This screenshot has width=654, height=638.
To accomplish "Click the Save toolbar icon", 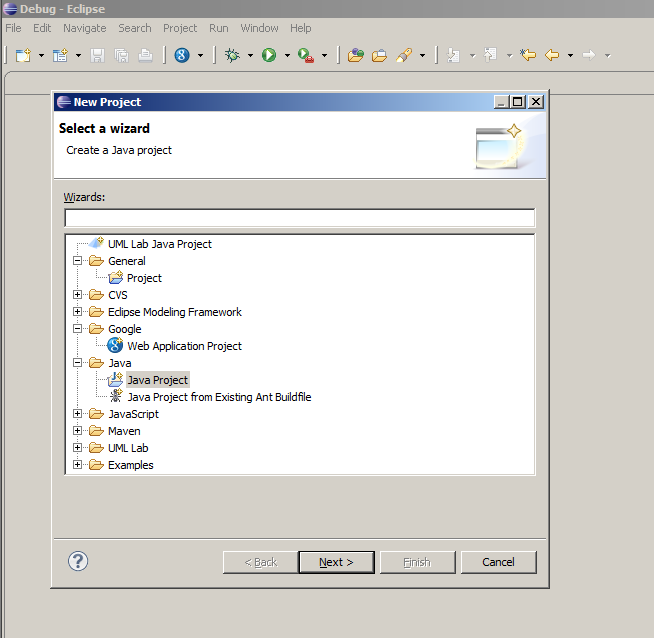I will 97,55.
